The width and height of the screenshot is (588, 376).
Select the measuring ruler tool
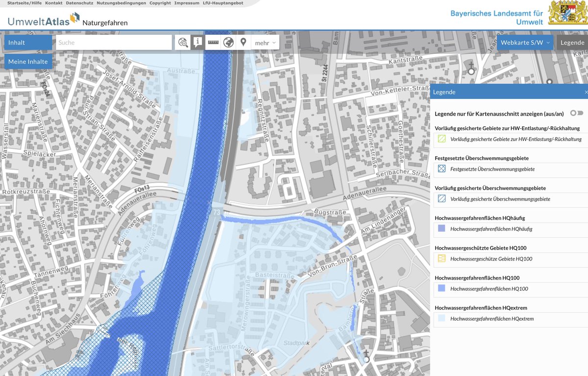click(213, 43)
